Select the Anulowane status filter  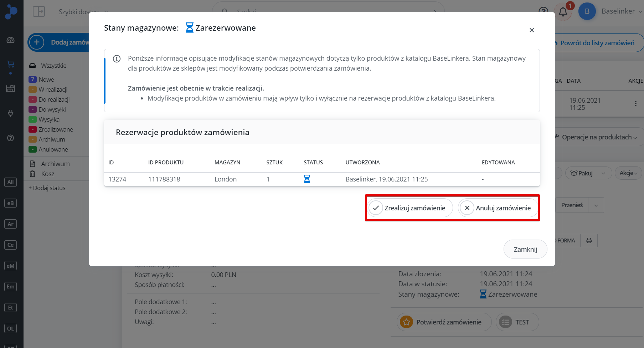pyautogui.click(x=53, y=149)
